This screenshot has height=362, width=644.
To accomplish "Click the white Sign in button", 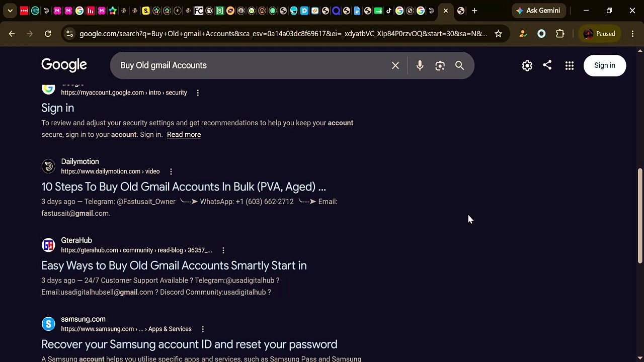I will pyautogui.click(x=604, y=65).
